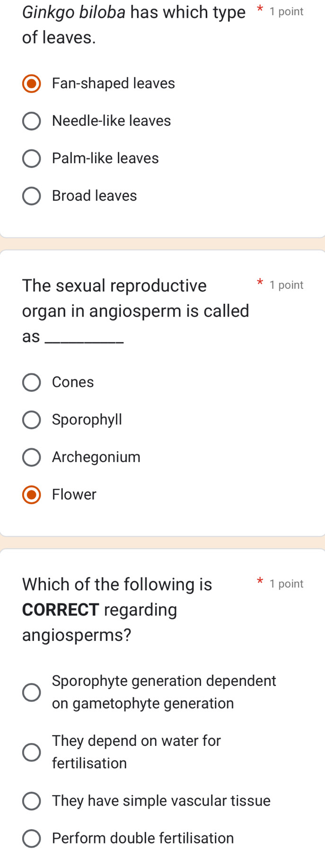
Task: Click the CORRECT regarding angiosperms question text
Action: [117, 609]
